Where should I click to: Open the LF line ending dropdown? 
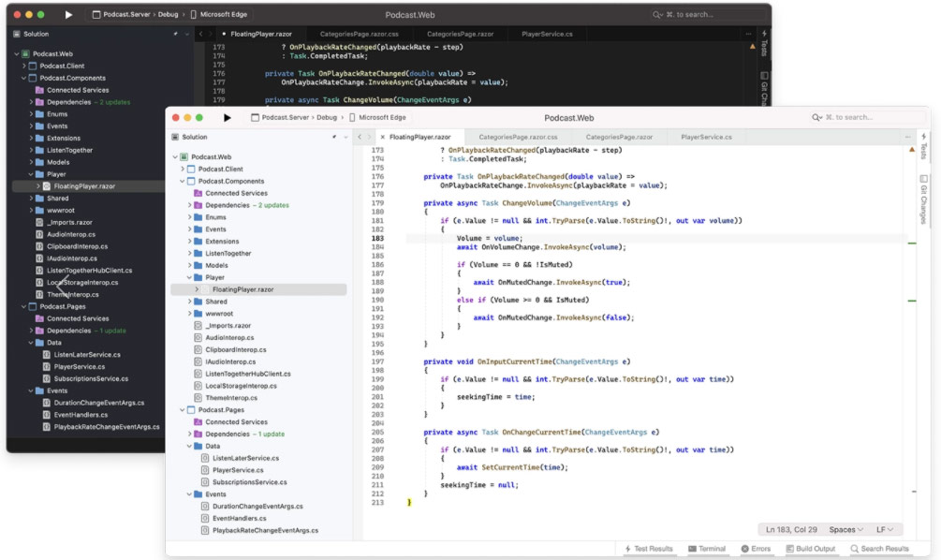coord(885,529)
